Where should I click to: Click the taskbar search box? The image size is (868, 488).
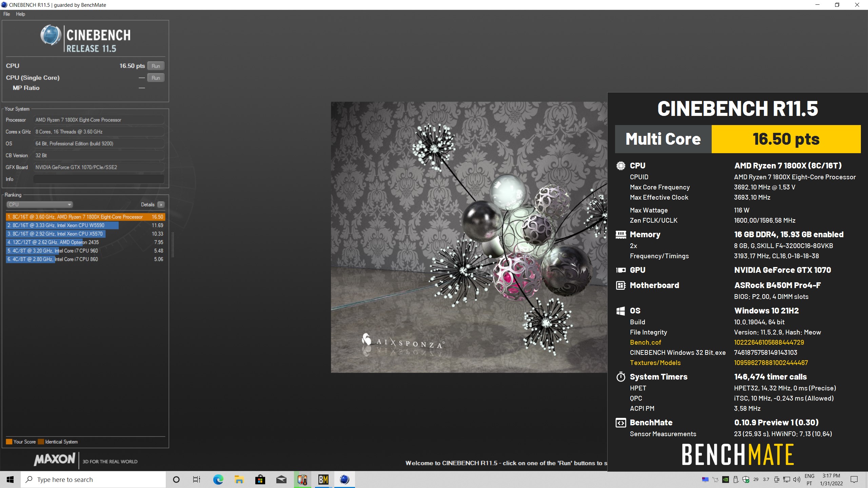pyautogui.click(x=93, y=480)
